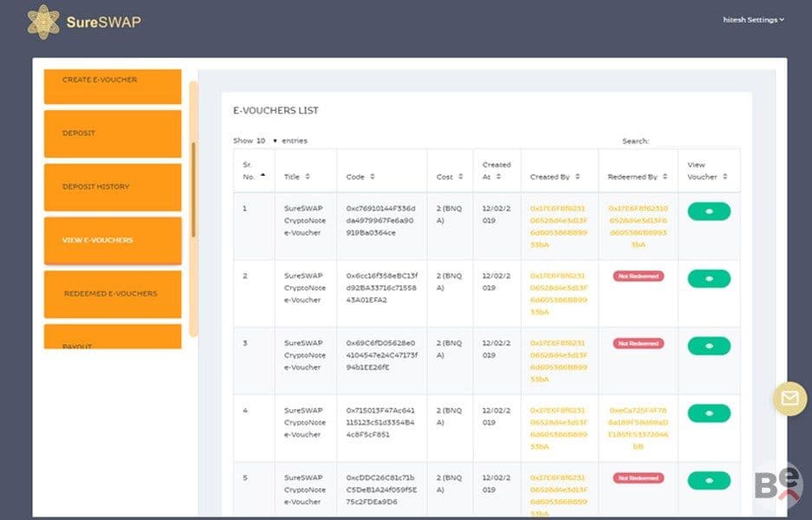Click the SureSWAP logo icon
The width and height of the screenshot is (812, 520).
43,22
